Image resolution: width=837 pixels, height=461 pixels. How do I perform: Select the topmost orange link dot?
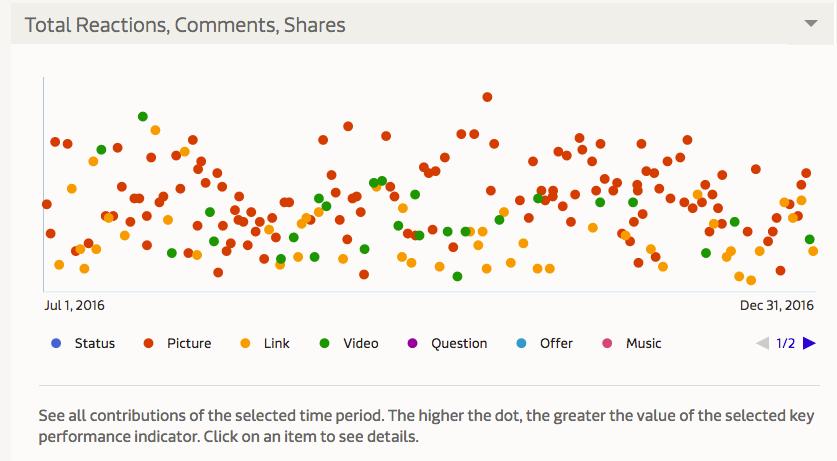coord(155,130)
